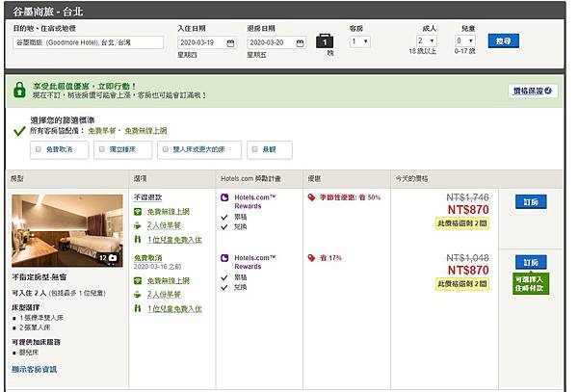
Task: Click the info icon on the price guarantee button
Action: coord(548,91)
